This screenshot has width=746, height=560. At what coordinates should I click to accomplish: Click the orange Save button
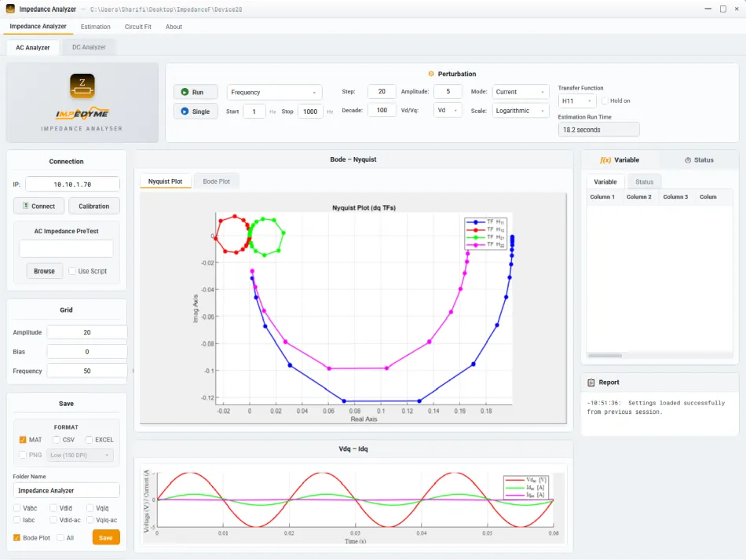tap(106, 538)
